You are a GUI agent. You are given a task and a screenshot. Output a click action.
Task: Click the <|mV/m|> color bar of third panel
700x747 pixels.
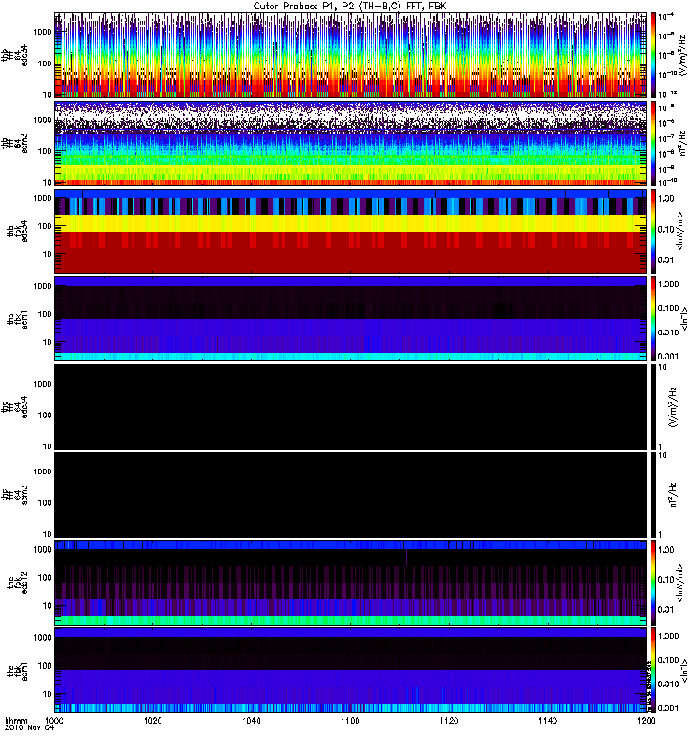(x=653, y=231)
